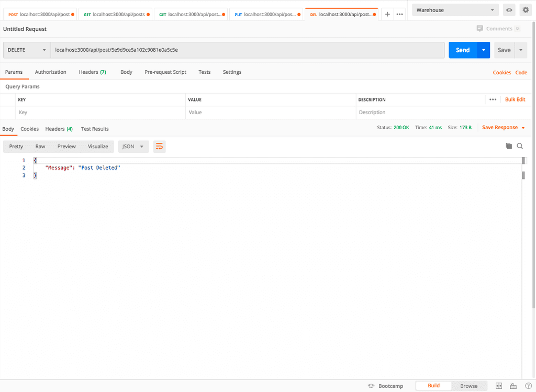Screen dimensions: 536x392
Task: Switch to the PUT request tab
Action: [x=266, y=14]
